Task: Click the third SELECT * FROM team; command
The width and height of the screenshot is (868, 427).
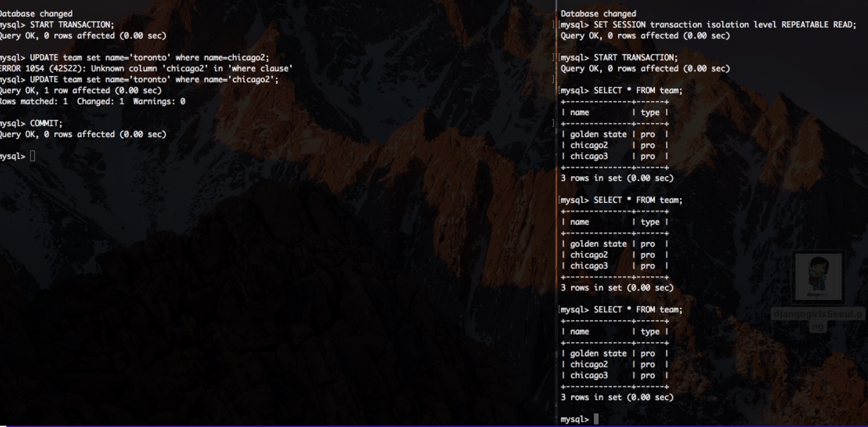Action: coord(637,310)
